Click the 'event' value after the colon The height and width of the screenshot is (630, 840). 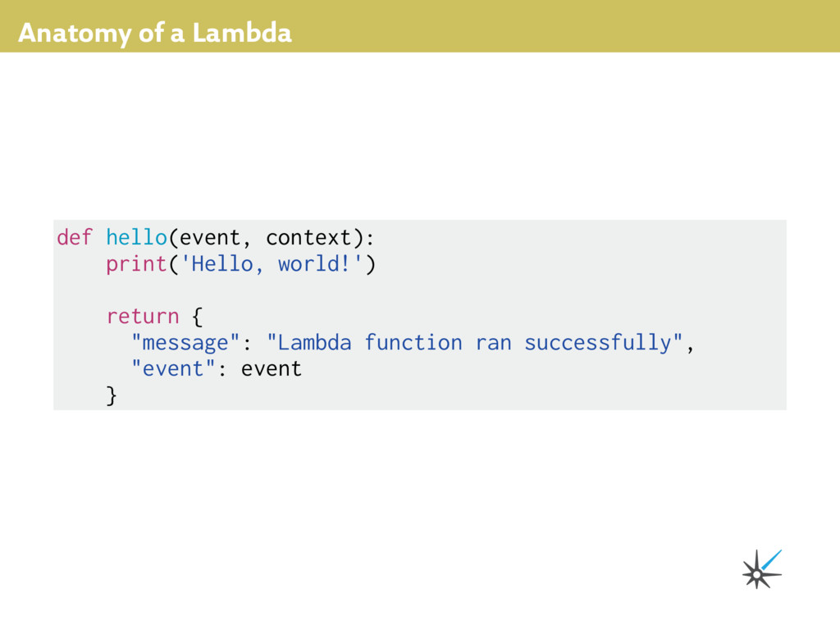(271, 368)
